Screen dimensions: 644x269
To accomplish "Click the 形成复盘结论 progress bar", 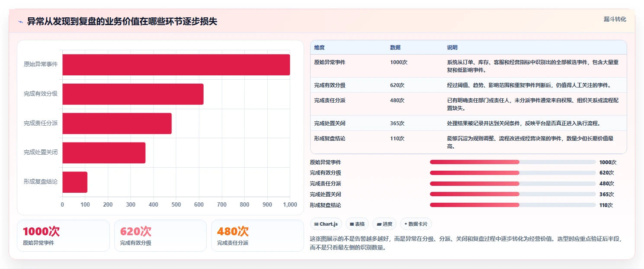I will point(513,205).
